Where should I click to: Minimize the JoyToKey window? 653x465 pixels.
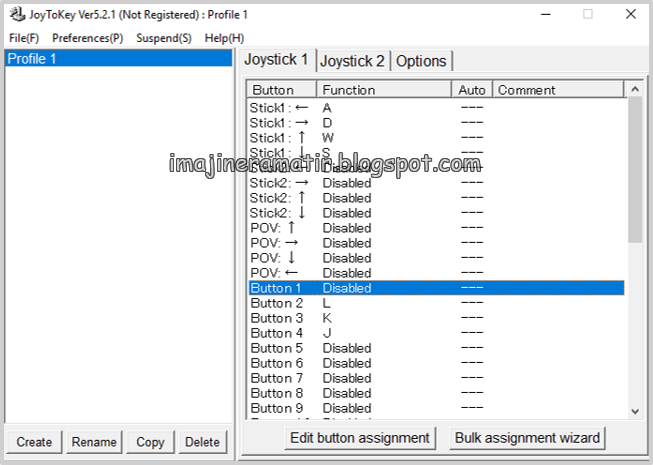546,15
